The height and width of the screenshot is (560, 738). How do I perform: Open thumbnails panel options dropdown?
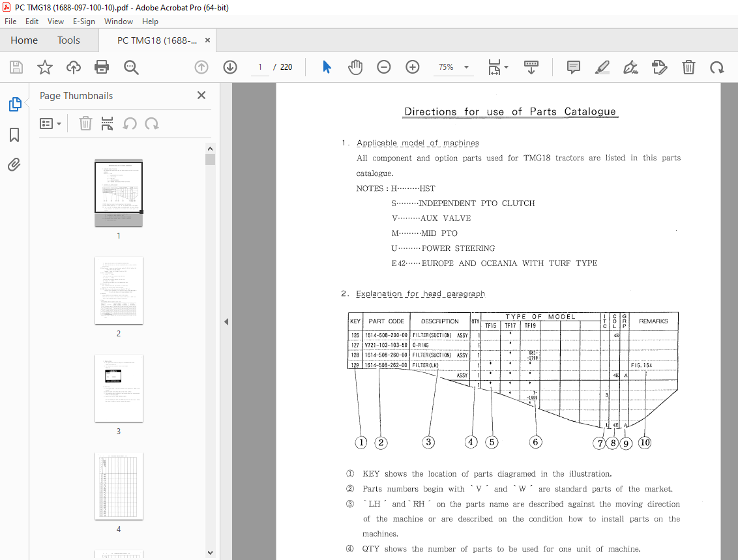(50, 124)
